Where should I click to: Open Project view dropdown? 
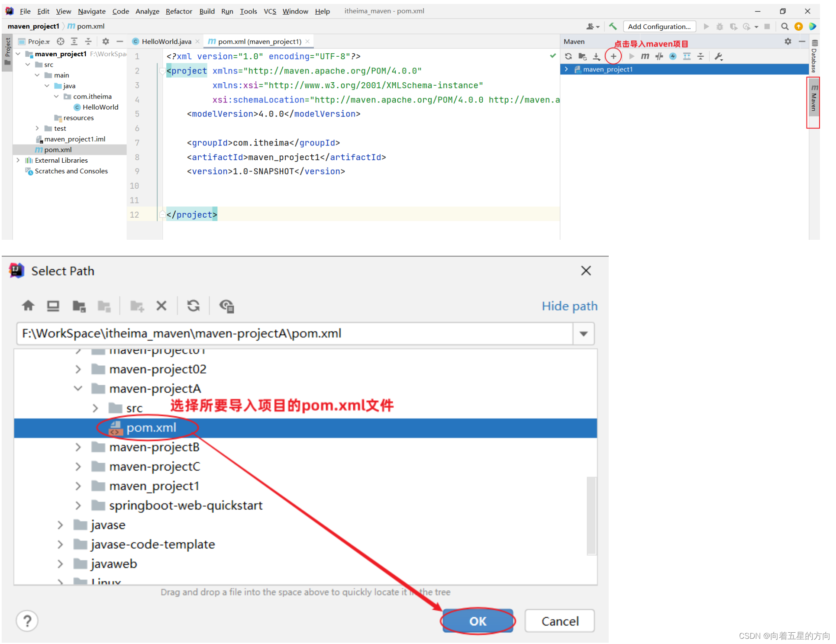35,42
